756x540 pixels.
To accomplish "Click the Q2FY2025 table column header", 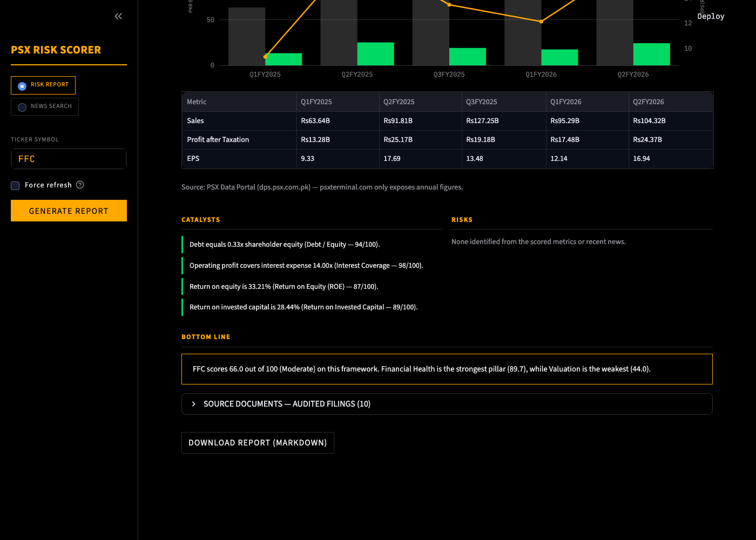I will [x=420, y=102].
